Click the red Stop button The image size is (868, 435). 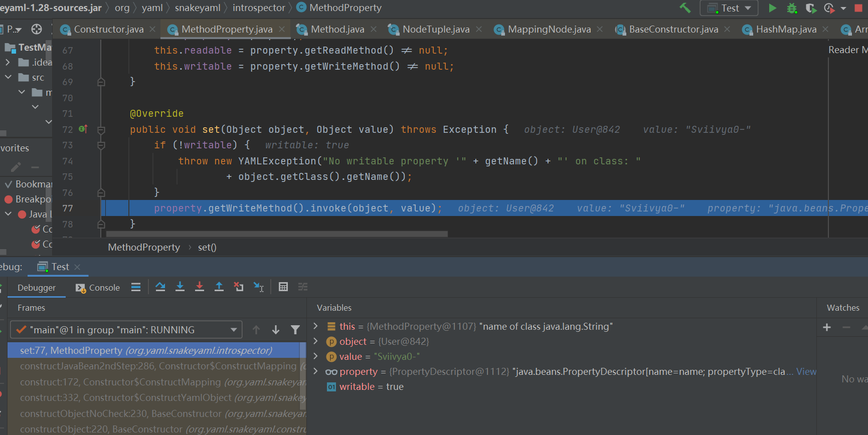click(858, 8)
